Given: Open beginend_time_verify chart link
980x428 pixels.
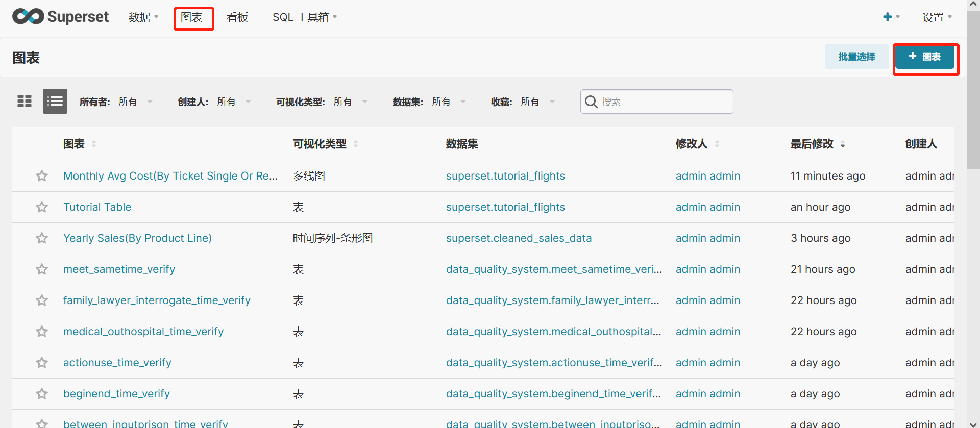Looking at the screenshot, I should pyautogui.click(x=116, y=394).
